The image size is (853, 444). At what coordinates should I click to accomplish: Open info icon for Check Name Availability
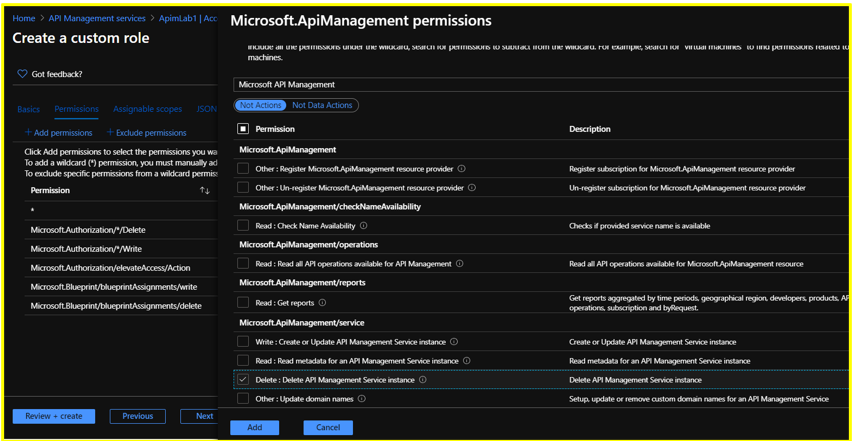point(363,225)
